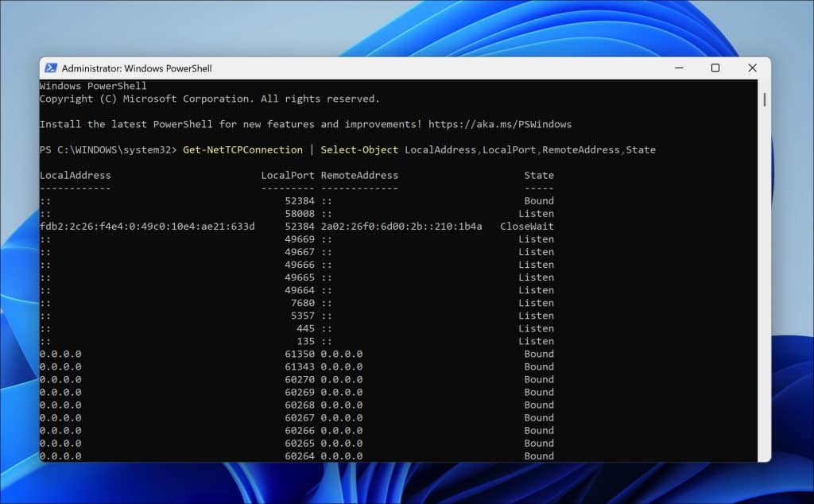Click the RemoteAddress column header
Image resolution: width=814 pixels, height=504 pixels.
pyautogui.click(x=359, y=175)
